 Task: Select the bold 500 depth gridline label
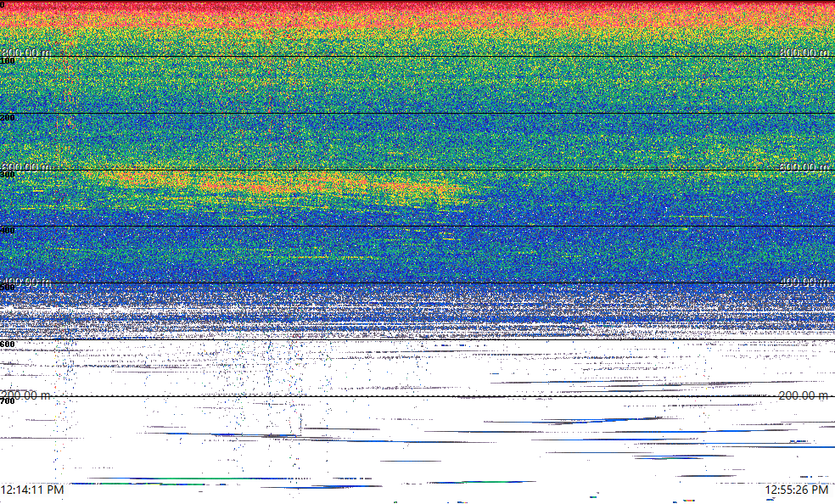pos(8,288)
